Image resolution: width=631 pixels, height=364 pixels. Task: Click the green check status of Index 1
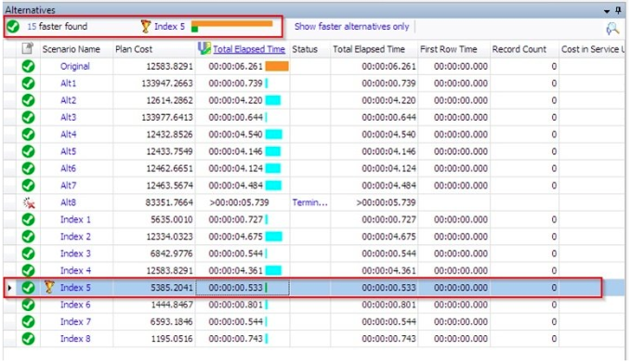28,219
